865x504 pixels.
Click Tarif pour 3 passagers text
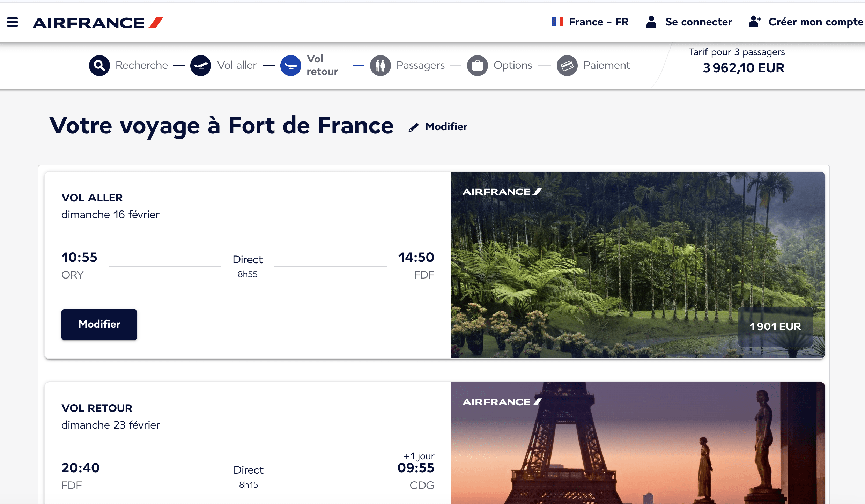[737, 52]
